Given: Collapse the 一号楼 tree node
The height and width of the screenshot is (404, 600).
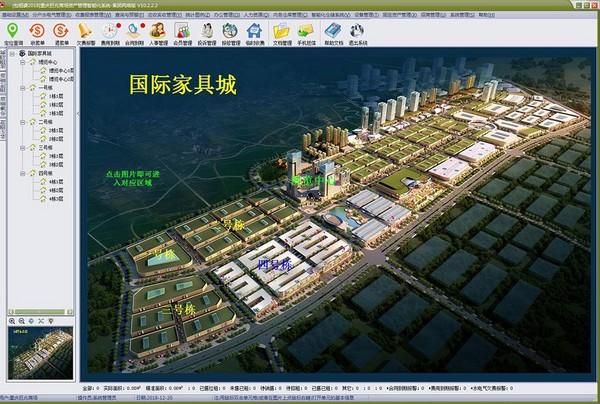Looking at the screenshot, I should tap(22, 87).
